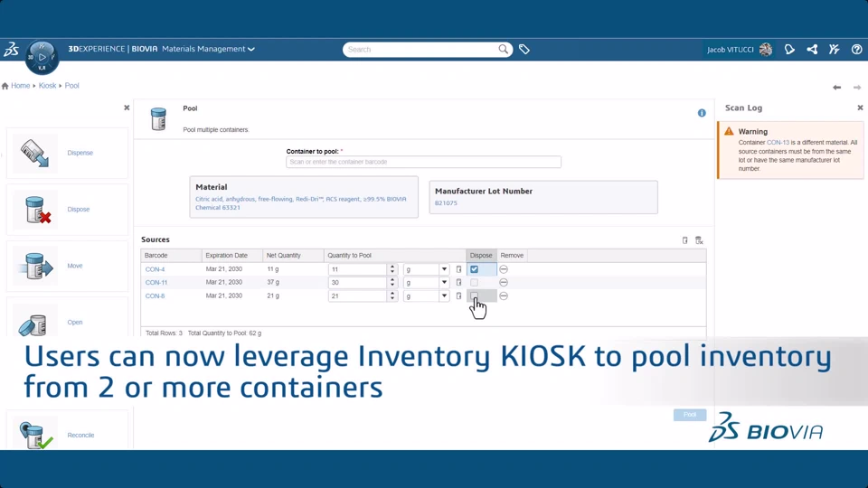
Task: Select the Reconcile kiosk icon
Action: point(36,435)
